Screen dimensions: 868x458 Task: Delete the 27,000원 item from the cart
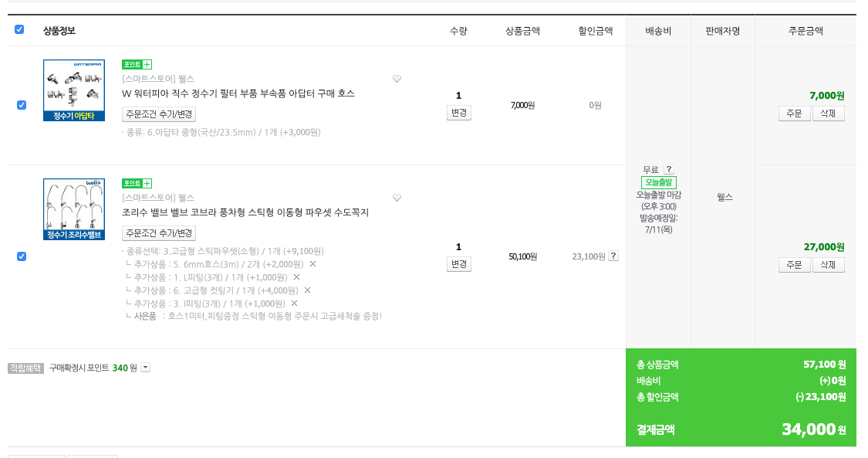click(x=828, y=265)
